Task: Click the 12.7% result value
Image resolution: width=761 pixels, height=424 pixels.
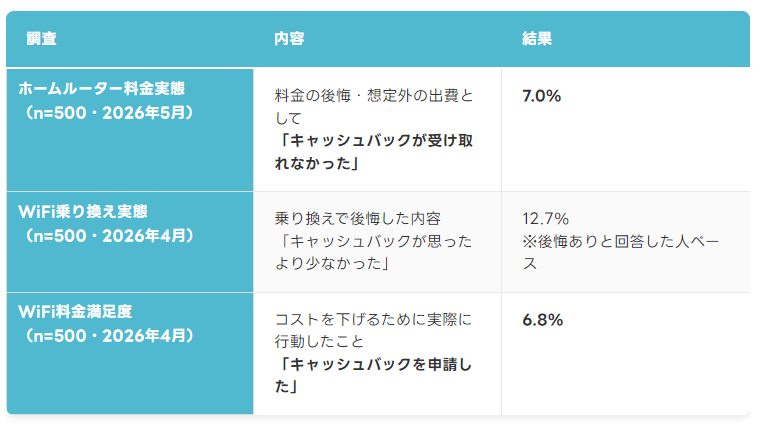Action: tap(546, 219)
